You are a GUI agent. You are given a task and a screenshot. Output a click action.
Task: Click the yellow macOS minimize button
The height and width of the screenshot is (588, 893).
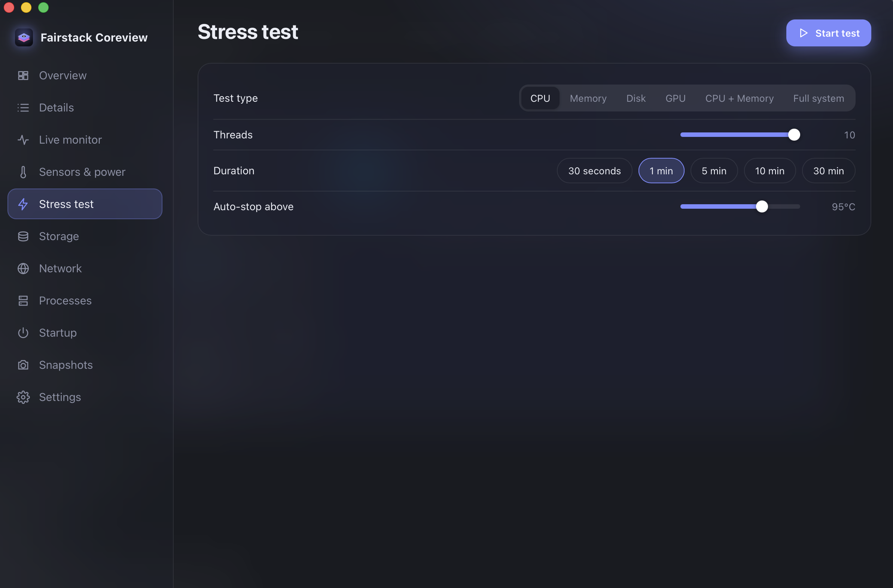tap(26, 7)
